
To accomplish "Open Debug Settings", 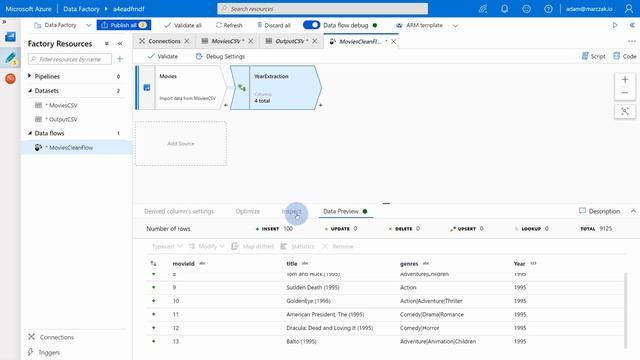I will (x=220, y=56).
